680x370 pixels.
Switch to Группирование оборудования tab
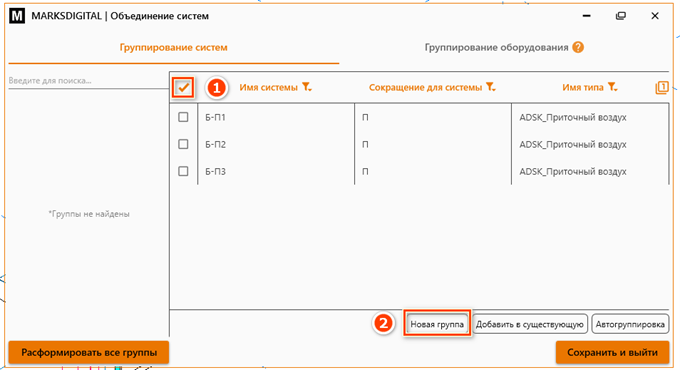pos(496,47)
